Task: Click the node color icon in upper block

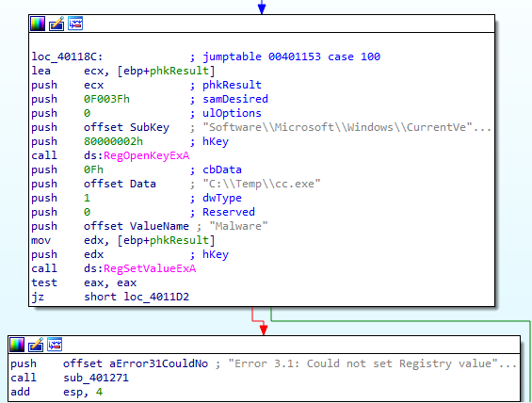Action: pos(38,24)
